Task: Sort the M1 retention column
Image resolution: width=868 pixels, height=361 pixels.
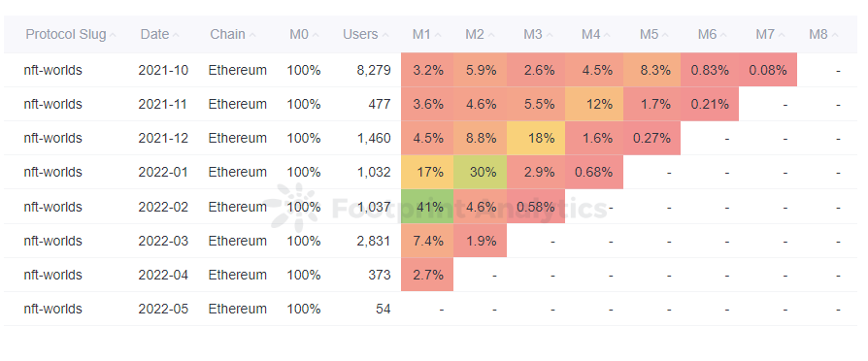Action: [426, 34]
